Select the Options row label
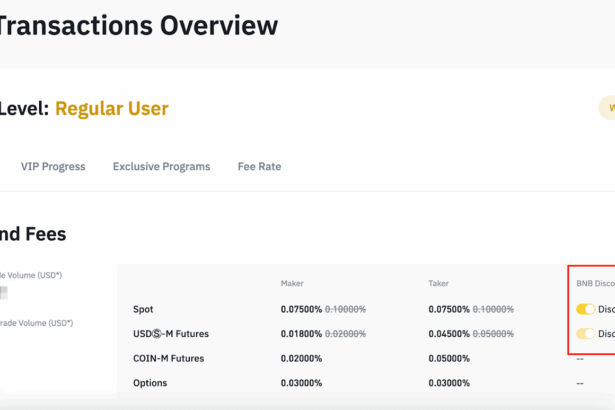The height and width of the screenshot is (410, 615). click(152, 383)
